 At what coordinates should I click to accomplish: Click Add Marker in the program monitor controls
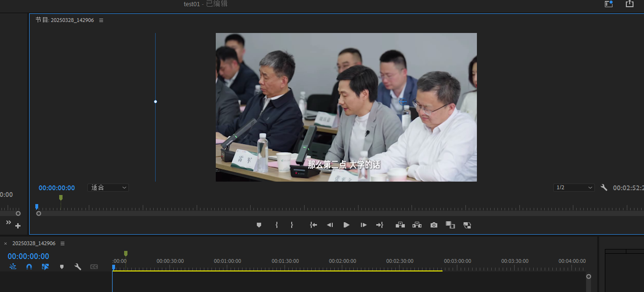click(259, 225)
